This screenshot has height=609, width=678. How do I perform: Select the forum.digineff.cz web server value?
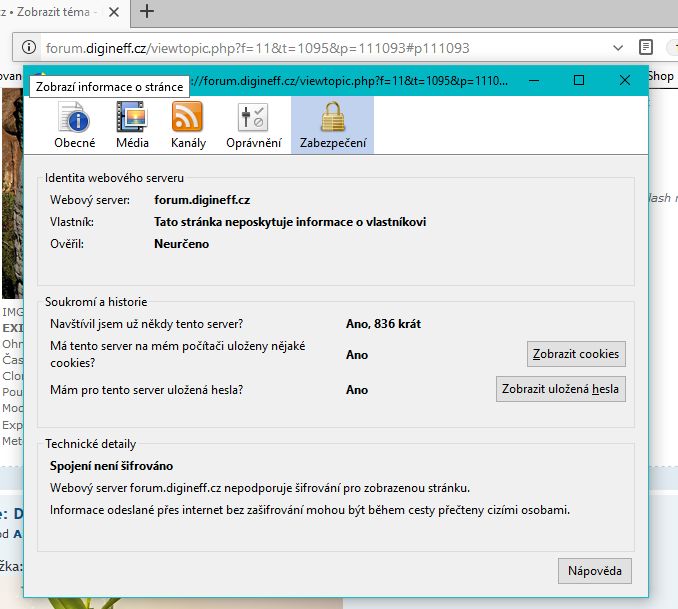click(x=201, y=200)
